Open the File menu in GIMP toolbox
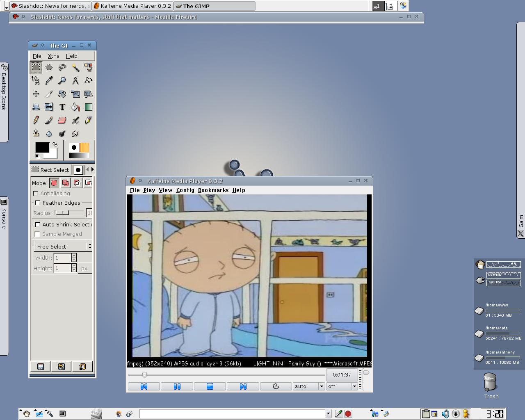The image size is (525, 420). 37,56
